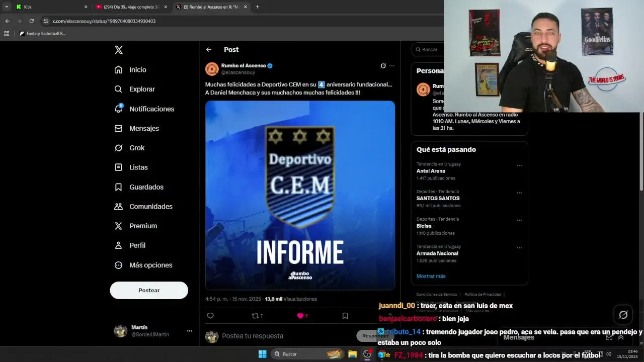Click the Windows Start button
Image resolution: width=644 pixels, height=362 pixels.
[x=262, y=354]
